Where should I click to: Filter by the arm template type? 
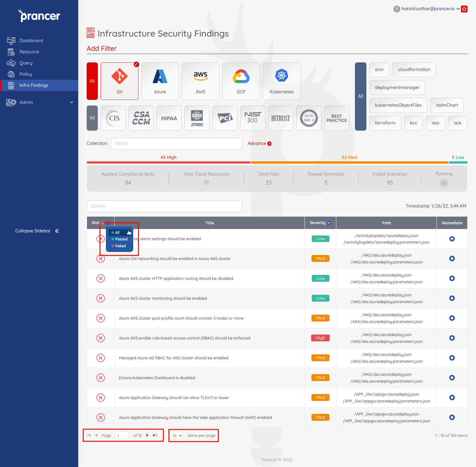[x=379, y=70]
